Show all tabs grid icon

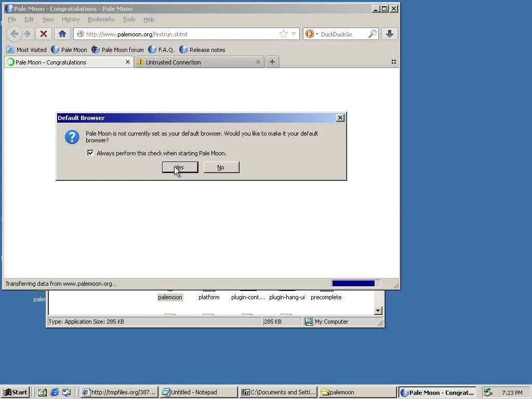point(394,62)
